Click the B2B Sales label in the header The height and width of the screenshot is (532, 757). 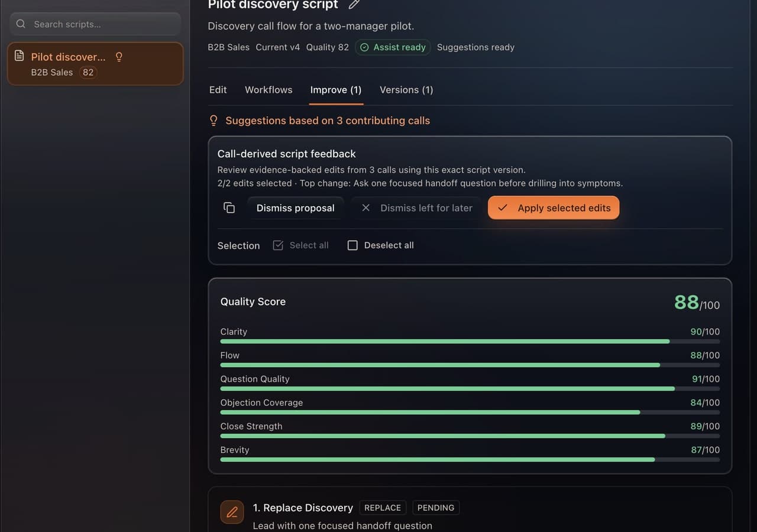(x=228, y=47)
